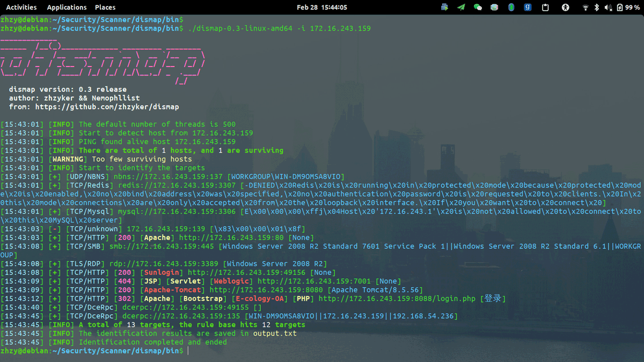Click 'Identification completed and ended' message
The width and height of the screenshot is (644, 362).
tap(153, 342)
